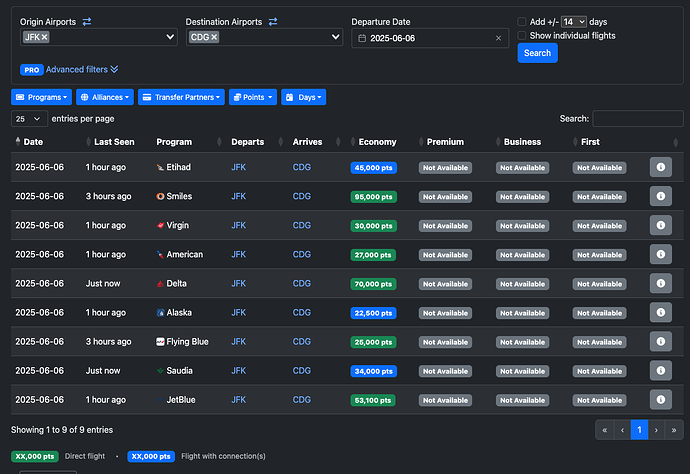The image size is (690, 474).
Task: Sort table by First column
Action: pyautogui.click(x=590, y=142)
